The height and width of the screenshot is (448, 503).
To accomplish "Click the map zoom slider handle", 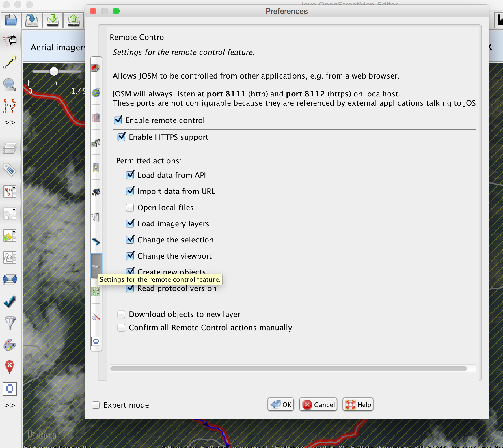I will [x=54, y=71].
